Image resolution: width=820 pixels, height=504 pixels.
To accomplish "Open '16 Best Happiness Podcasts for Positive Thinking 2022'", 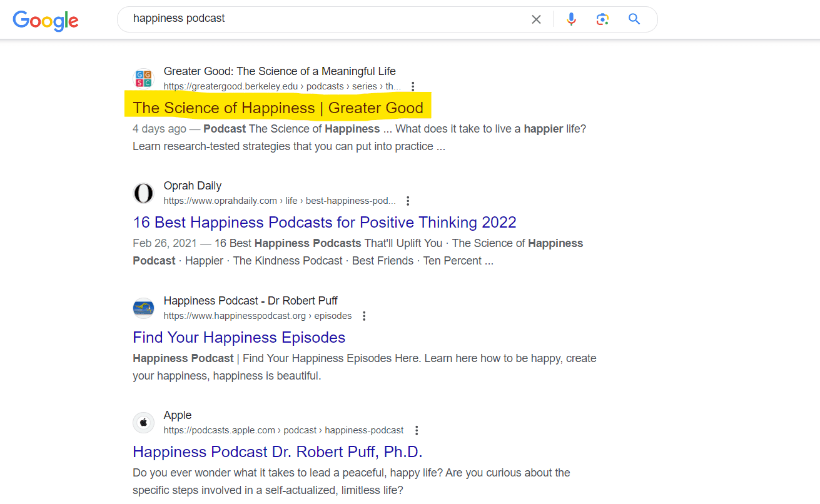I will (x=325, y=222).
